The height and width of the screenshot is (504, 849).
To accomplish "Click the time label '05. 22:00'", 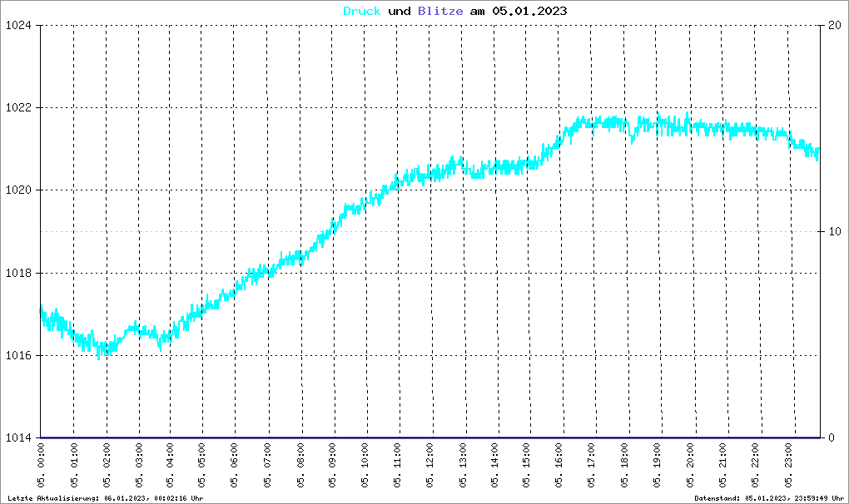I will [756, 466].
